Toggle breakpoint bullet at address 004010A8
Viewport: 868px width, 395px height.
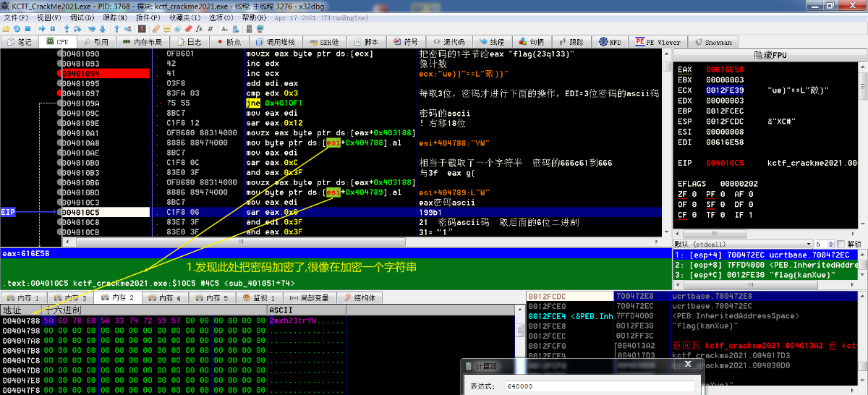tap(59, 143)
